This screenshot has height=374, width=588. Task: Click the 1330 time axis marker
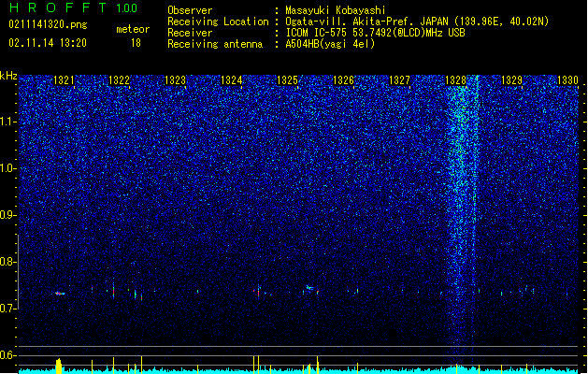(567, 80)
